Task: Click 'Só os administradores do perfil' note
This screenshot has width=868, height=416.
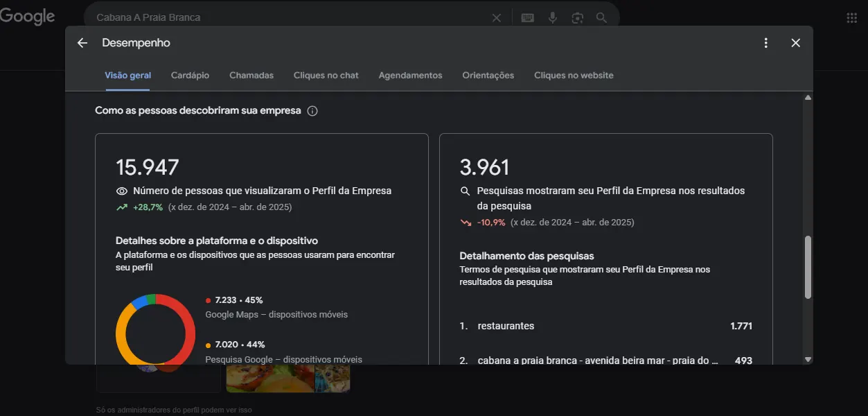Action: [174, 410]
